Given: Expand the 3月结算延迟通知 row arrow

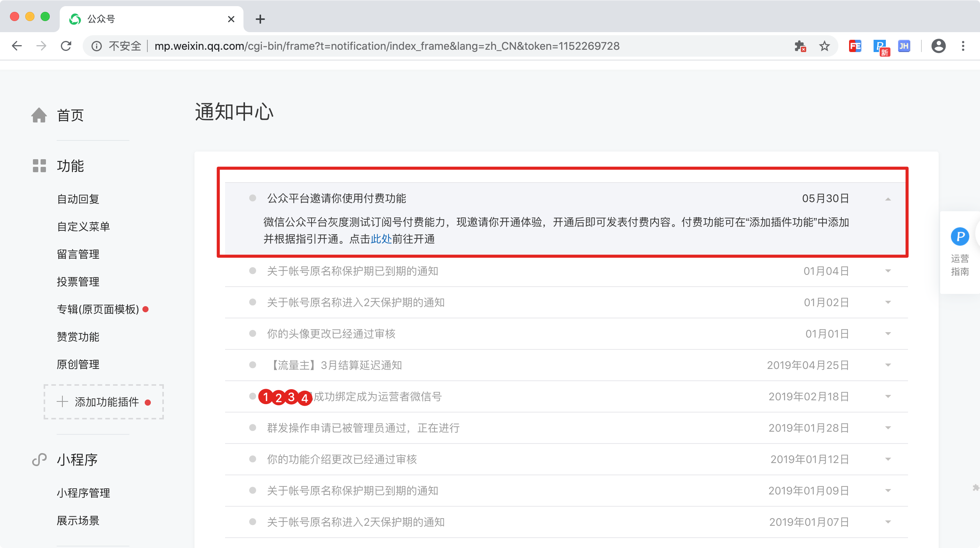Looking at the screenshot, I should [888, 365].
